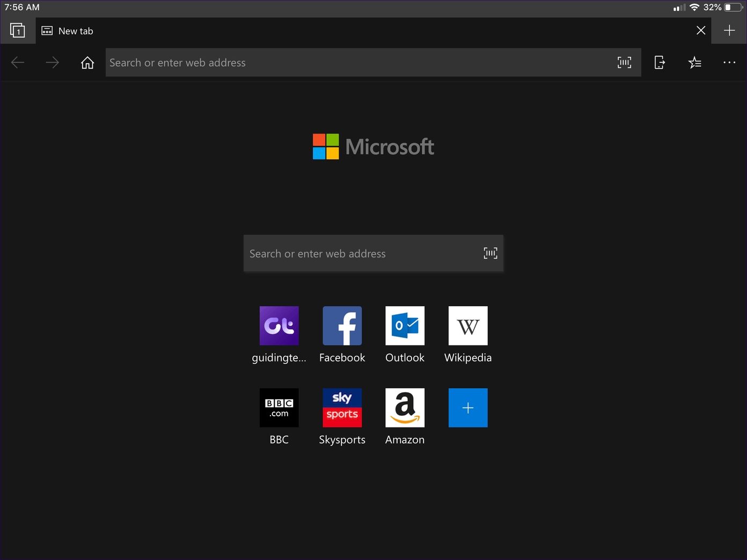Open the tab switcher icon
747x560 pixels.
click(18, 31)
